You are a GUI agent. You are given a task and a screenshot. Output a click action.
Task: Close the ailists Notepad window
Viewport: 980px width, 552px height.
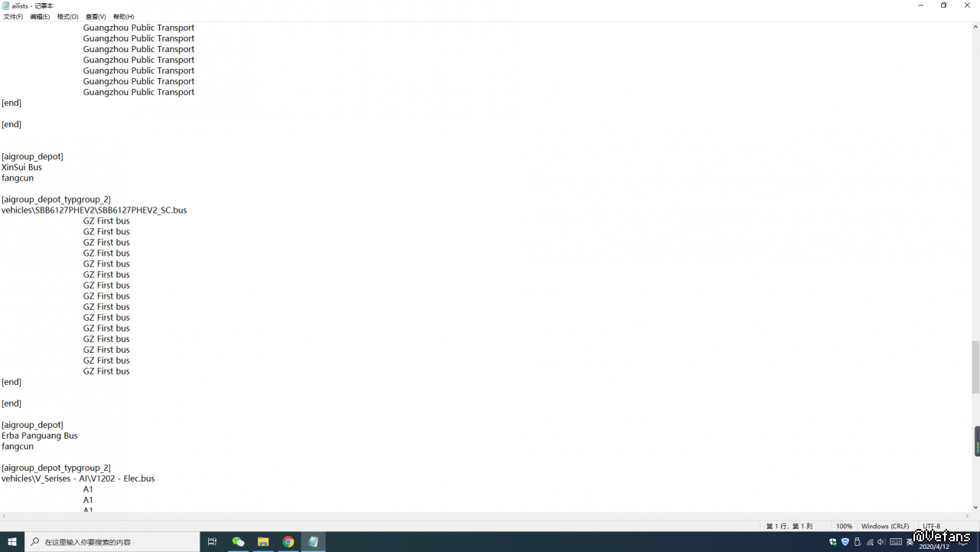[x=967, y=5]
